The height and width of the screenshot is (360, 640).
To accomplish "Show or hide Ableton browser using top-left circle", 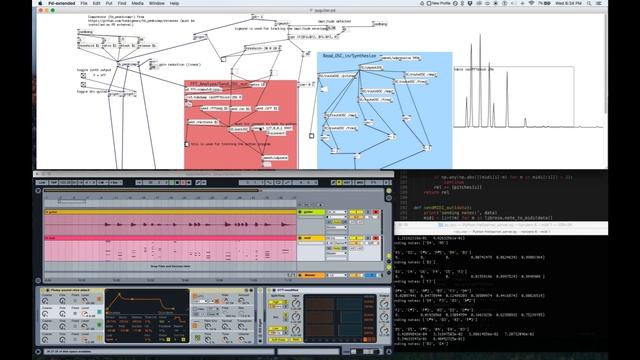I will (x=38, y=191).
